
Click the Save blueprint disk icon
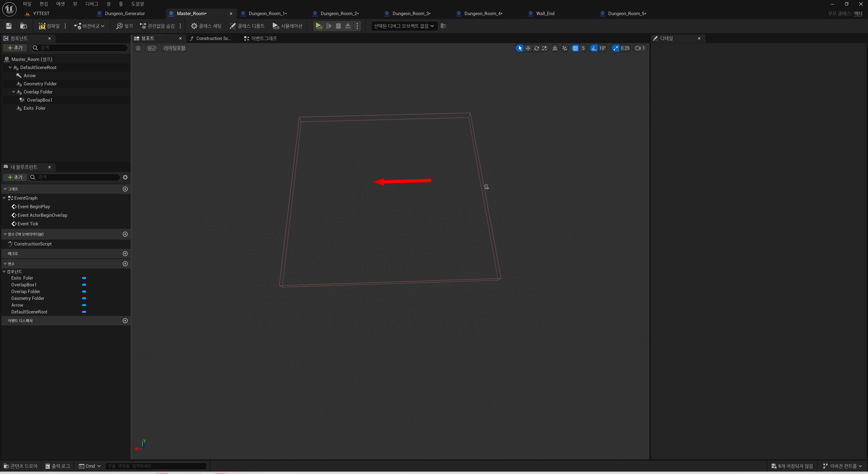point(9,26)
